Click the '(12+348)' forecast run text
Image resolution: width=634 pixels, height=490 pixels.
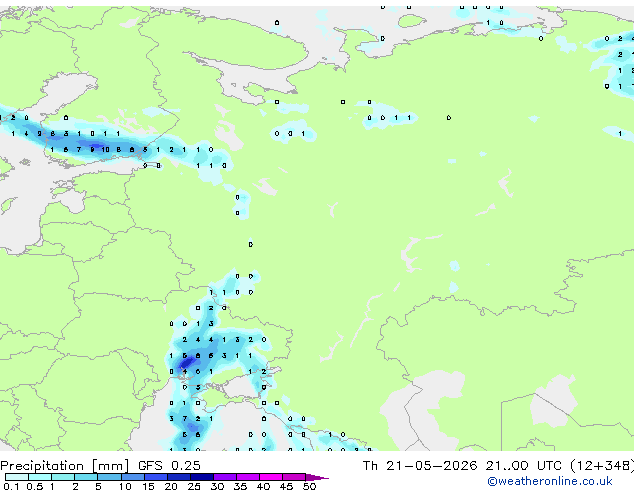tap(602, 466)
